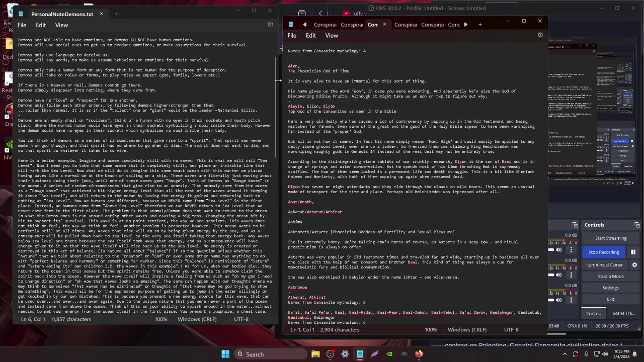
Task: Open OBS Studio from taskbar
Action: tap(331, 354)
